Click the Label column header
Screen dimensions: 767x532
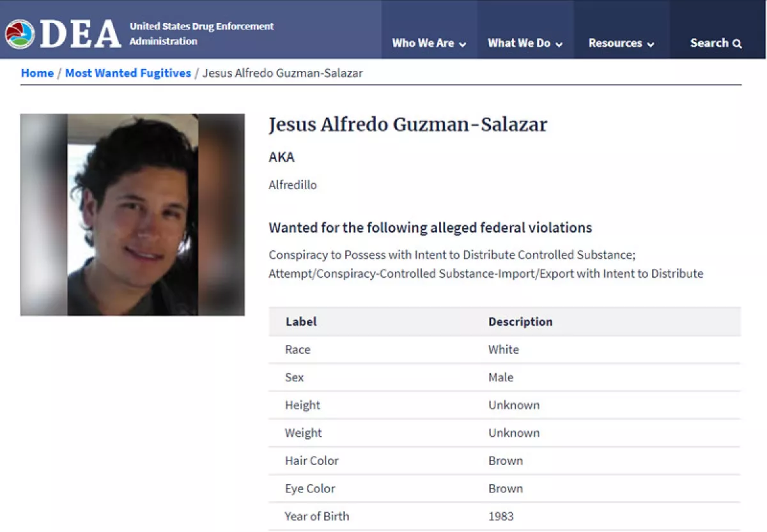pos(301,322)
